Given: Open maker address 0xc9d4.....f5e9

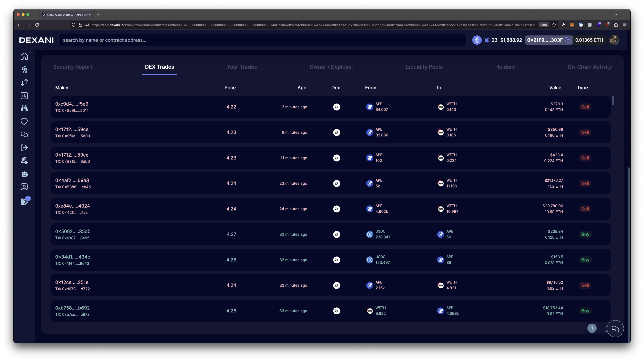Looking at the screenshot, I should pos(72,104).
